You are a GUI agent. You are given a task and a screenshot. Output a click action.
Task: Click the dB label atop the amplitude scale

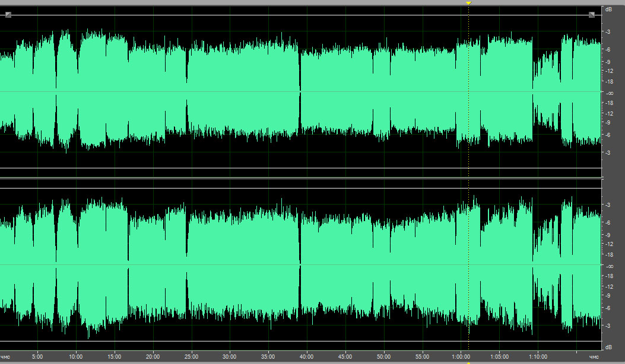click(x=608, y=9)
